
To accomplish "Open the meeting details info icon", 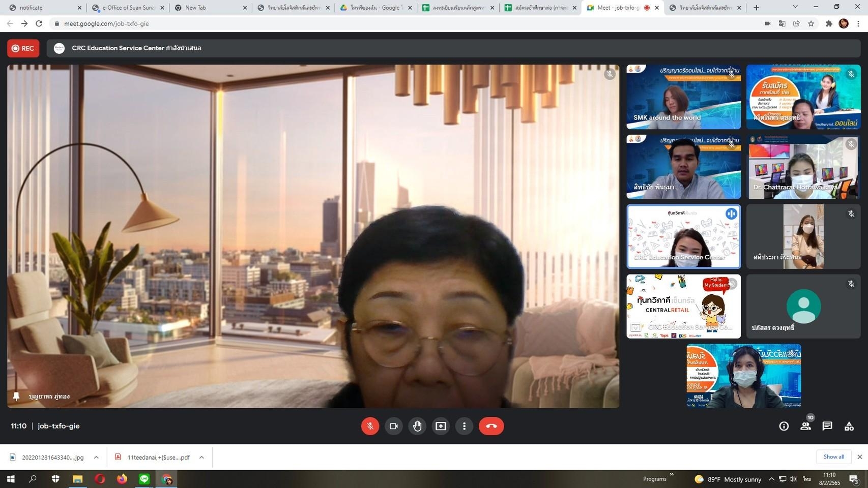I will click(784, 426).
